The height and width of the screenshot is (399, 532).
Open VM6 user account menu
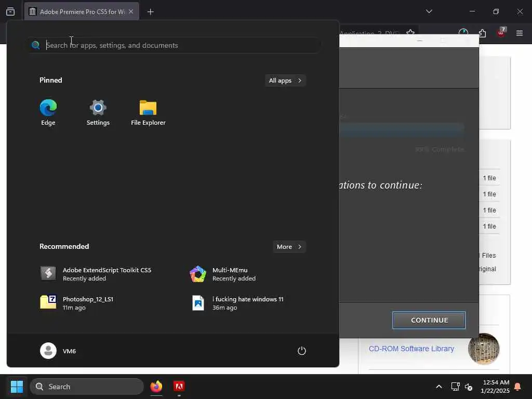pyautogui.click(x=58, y=351)
